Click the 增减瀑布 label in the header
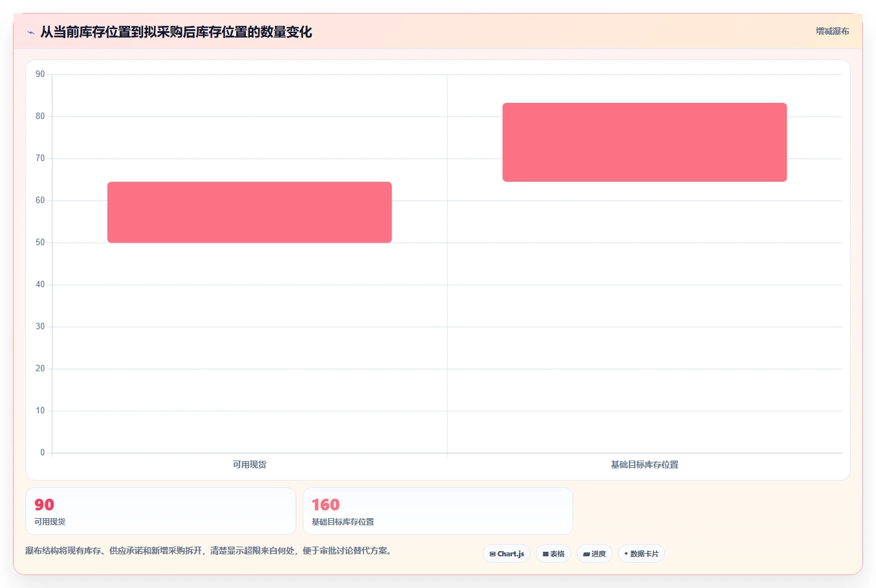876x588 pixels. [832, 31]
